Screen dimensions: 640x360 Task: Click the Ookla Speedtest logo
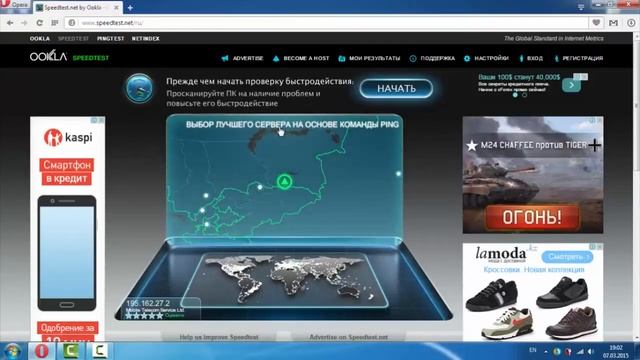coord(69,56)
